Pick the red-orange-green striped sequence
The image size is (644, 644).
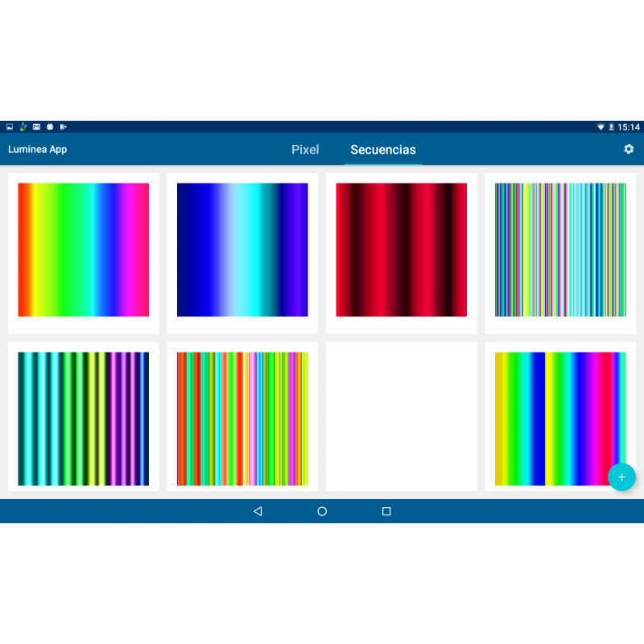click(x=242, y=419)
